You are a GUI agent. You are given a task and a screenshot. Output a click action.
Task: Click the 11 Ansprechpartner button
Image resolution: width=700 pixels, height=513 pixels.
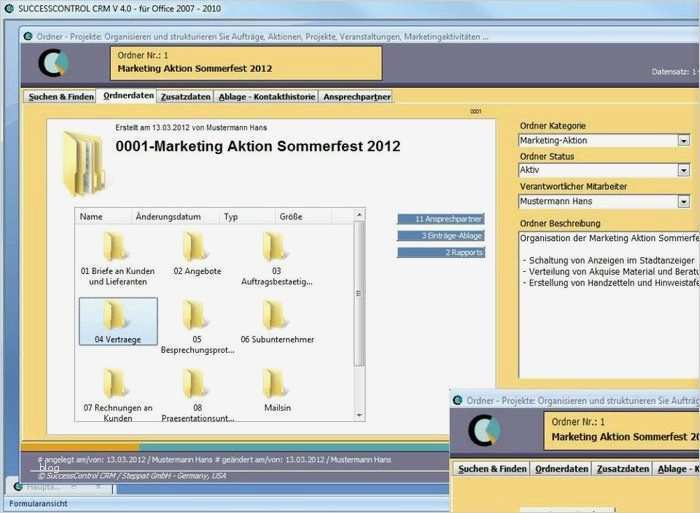pos(441,218)
